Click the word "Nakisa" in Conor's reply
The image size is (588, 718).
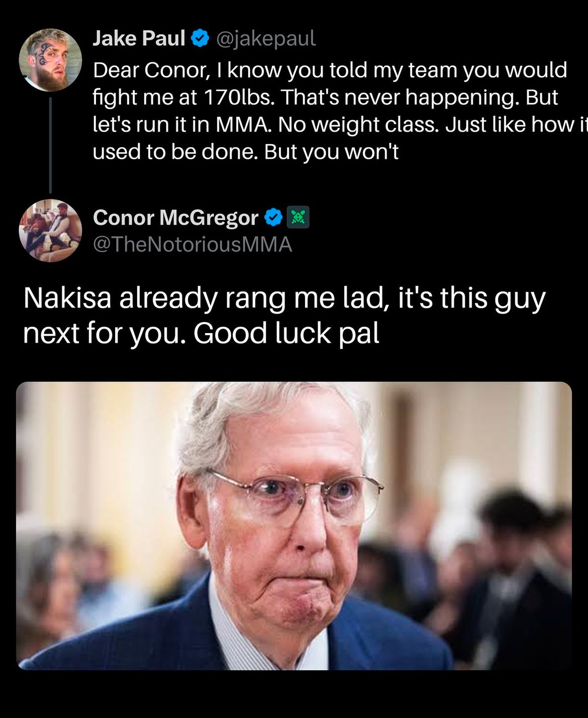[67, 297]
